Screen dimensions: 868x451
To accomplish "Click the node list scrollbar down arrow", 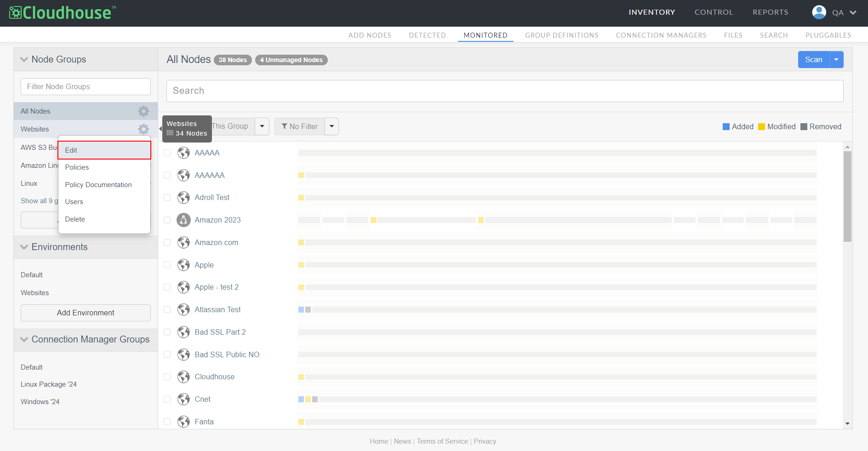I will (847, 424).
